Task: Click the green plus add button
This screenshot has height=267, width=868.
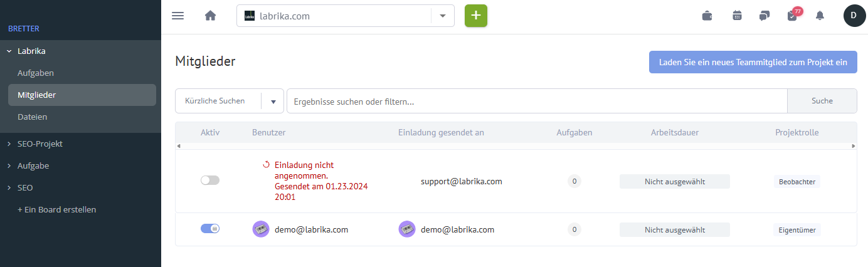Action: [x=476, y=16]
